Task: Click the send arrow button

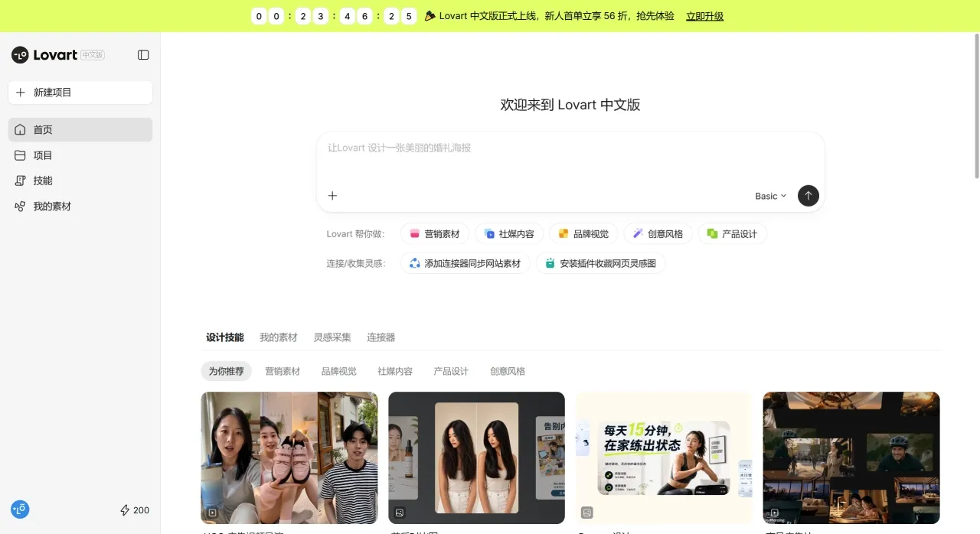Action: pyautogui.click(x=808, y=196)
